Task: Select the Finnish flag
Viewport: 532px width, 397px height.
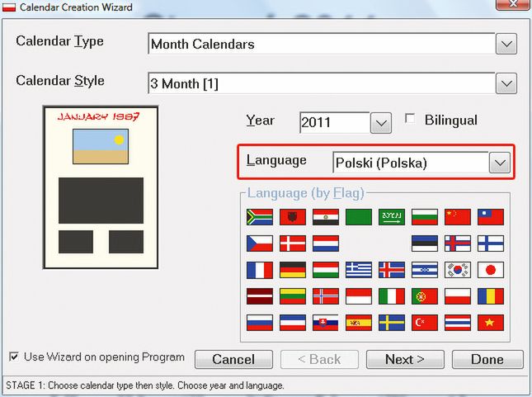Action: click(491, 243)
